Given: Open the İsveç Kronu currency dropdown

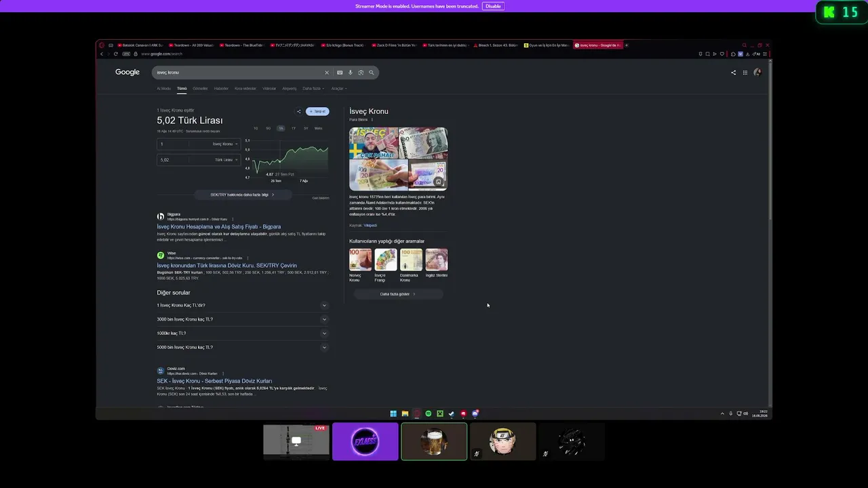Looking at the screenshot, I should 225,144.
